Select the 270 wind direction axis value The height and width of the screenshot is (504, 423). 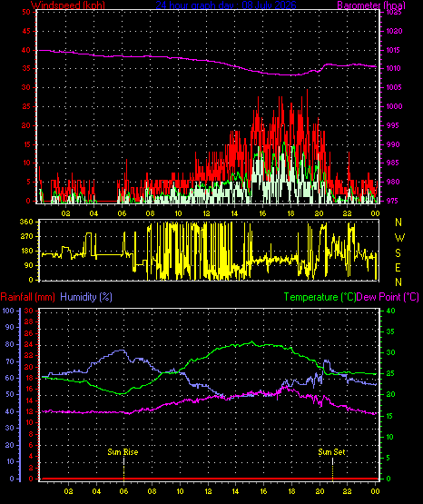pyautogui.click(x=26, y=237)
